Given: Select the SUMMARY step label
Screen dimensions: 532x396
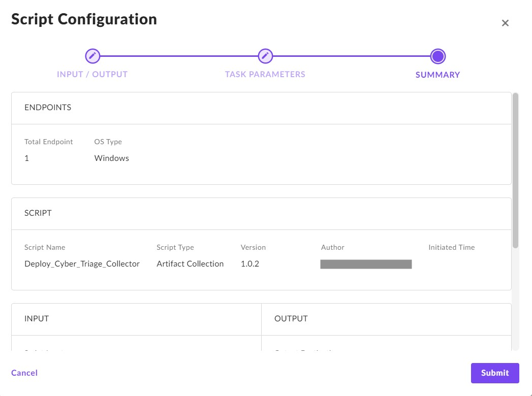Looking at the screenshot, I should coord(437,75).
